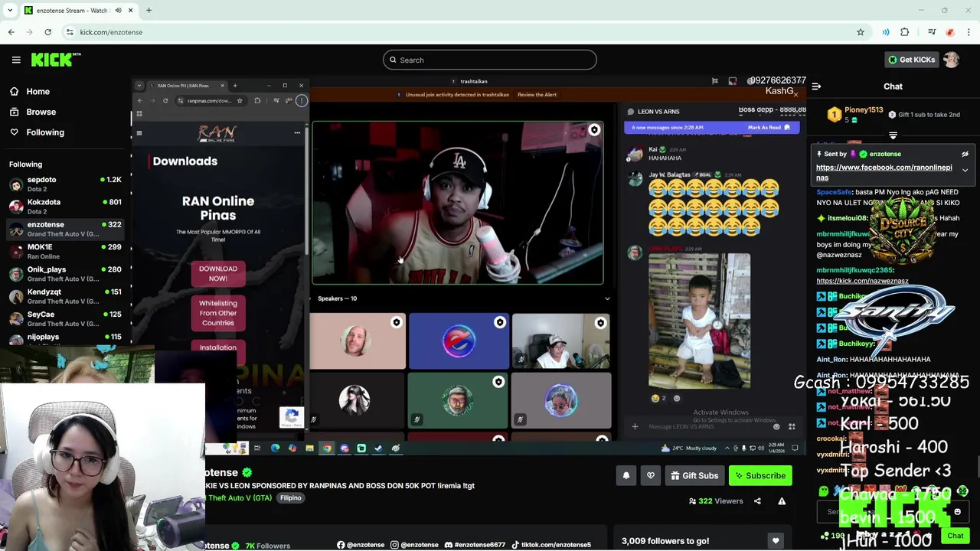Screen dimensions: 980x551
Task: Subscribe to enzotense channel
Action: click(x=760, y=476)
